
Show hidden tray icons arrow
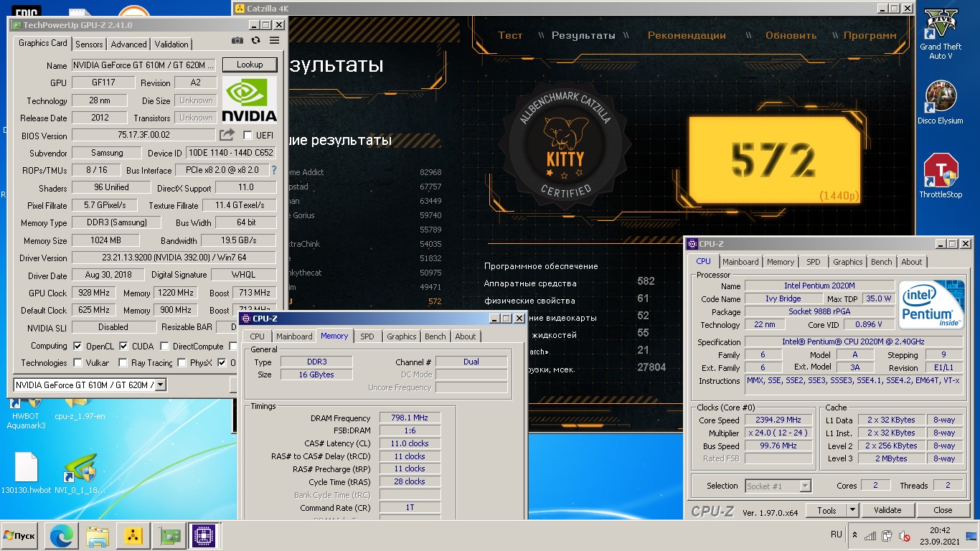tap(854, 535)
